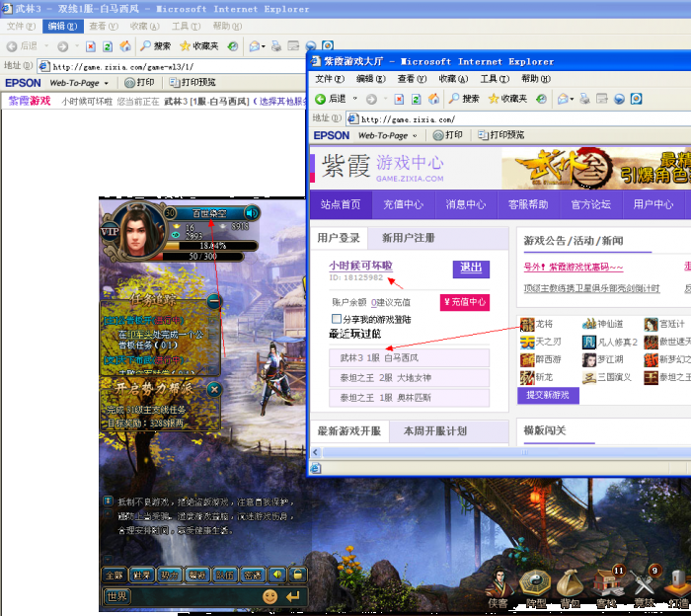
Task: Click address field in 武林3 window
Action: (172, 66)
